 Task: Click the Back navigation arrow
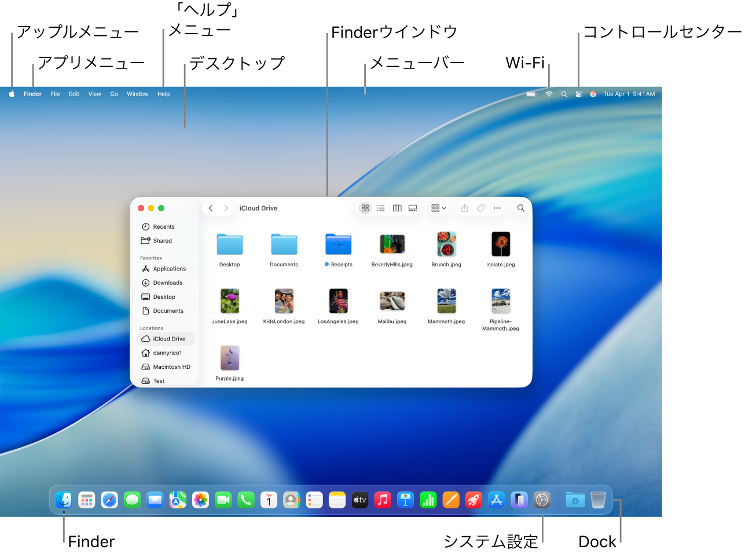coord(211,208)
